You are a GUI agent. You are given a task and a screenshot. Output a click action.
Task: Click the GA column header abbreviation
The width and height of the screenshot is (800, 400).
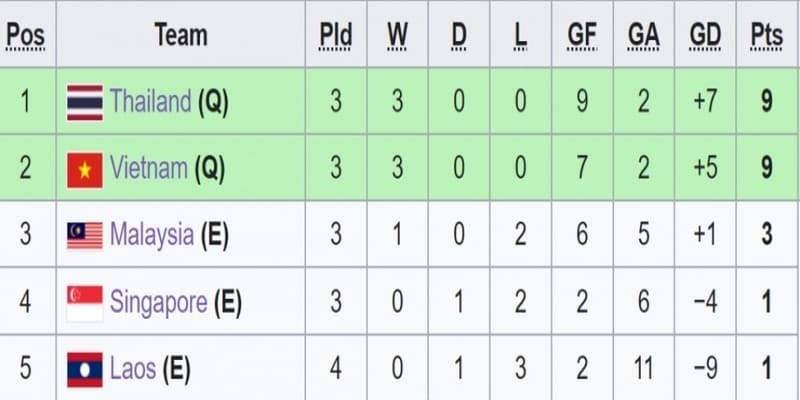tap(643, 36)
